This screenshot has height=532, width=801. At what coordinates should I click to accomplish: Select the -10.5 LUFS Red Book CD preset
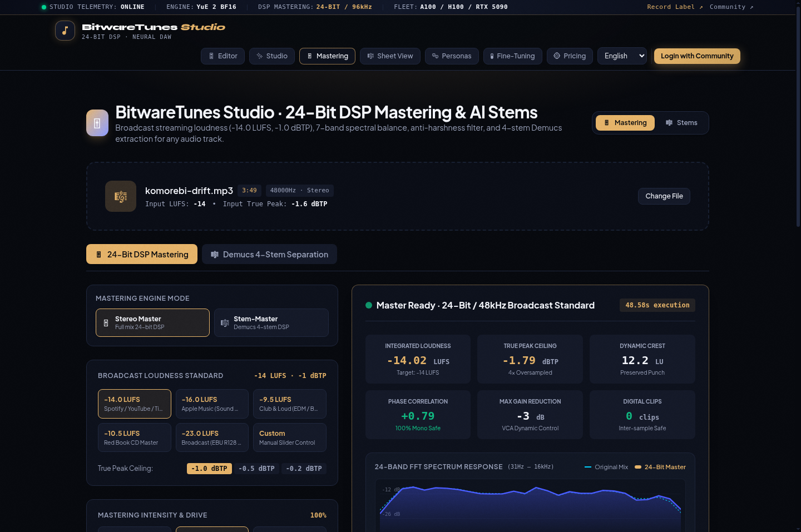[x=135, y=437]
